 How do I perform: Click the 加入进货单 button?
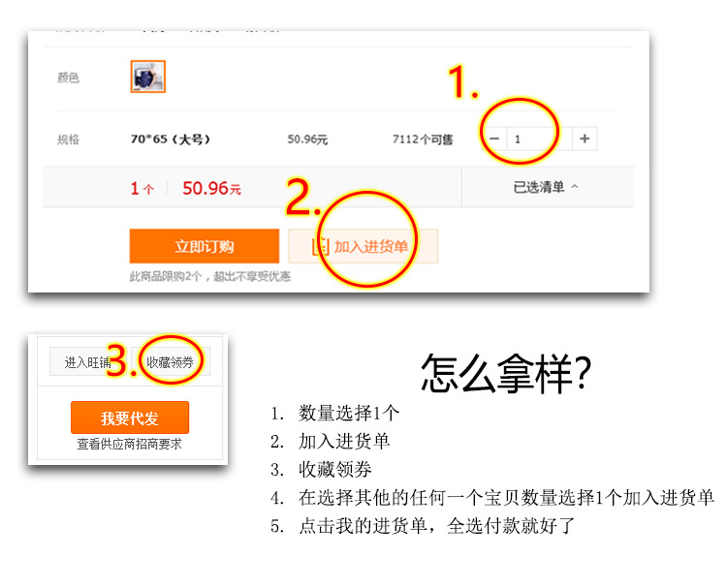(363, 246)
